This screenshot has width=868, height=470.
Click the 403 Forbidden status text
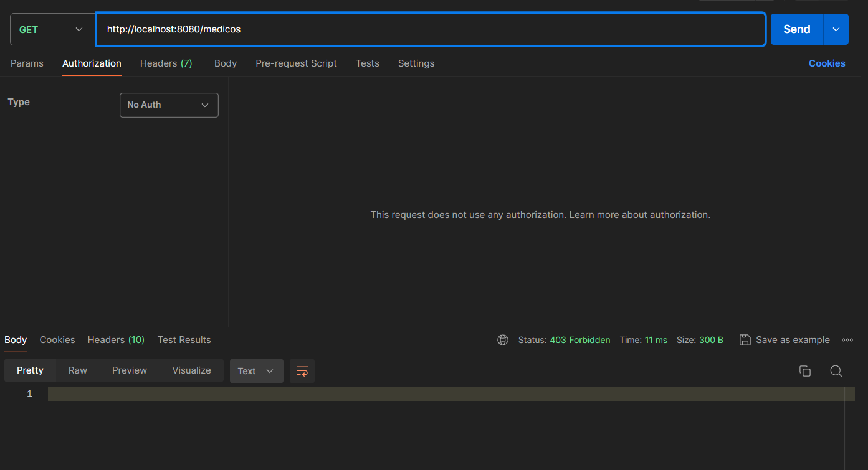[580, 340]
